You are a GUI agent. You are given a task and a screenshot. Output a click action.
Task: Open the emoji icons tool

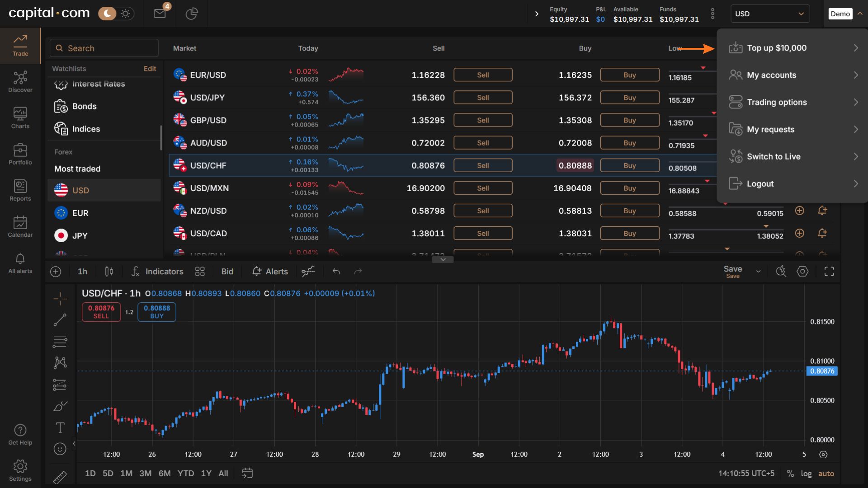(60, 449)
